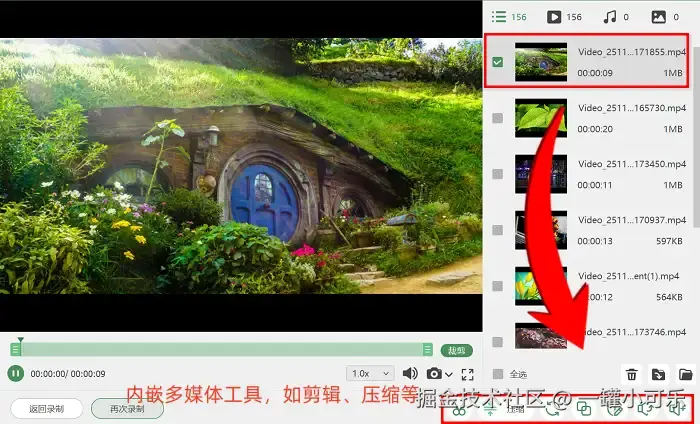
Task: Click the 返回录制 button
Action: tap(46, 409)
